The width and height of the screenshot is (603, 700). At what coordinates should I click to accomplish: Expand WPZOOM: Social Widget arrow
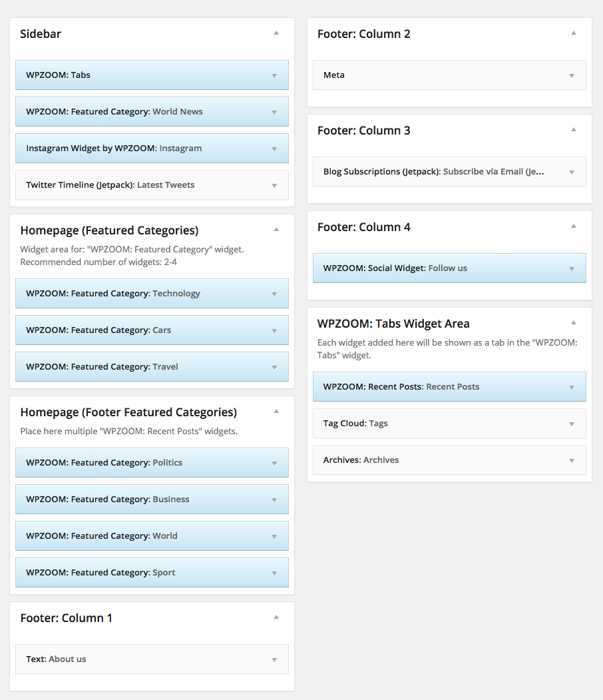(x=572, y=269)
